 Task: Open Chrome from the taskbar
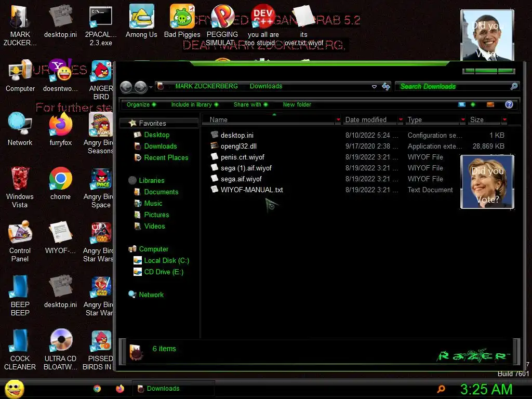point(97,389)
